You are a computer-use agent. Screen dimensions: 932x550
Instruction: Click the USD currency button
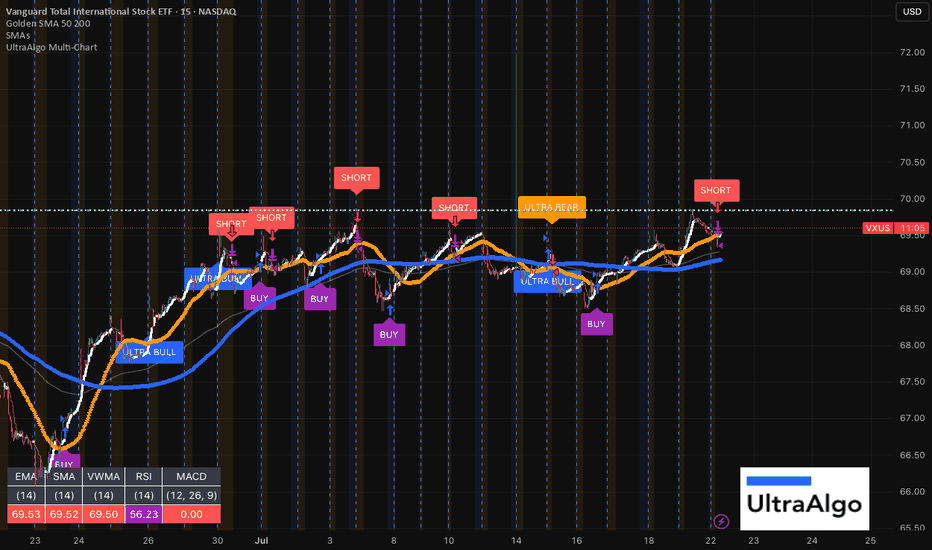pos(912,11)
